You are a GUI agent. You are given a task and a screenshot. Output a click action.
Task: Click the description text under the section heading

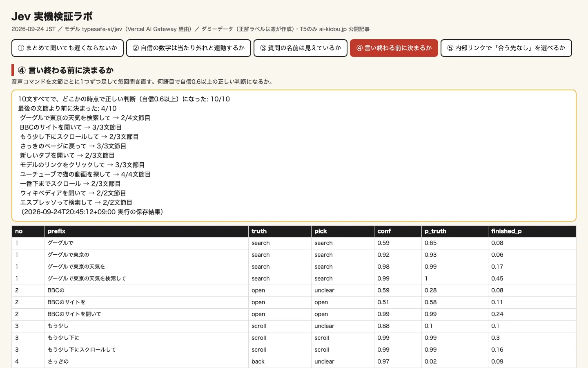pyautogui.click(x=143, y=82)
